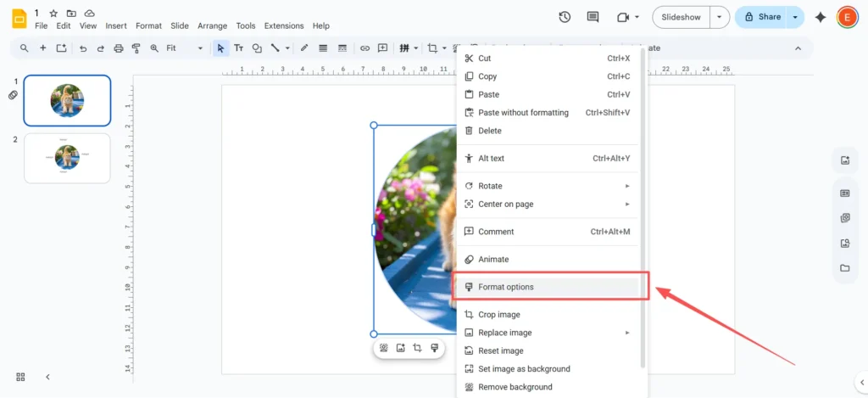Open the crop image dropdown arrow
The width and height of the screenshot is (868, 398).
(x=444, y=48)
